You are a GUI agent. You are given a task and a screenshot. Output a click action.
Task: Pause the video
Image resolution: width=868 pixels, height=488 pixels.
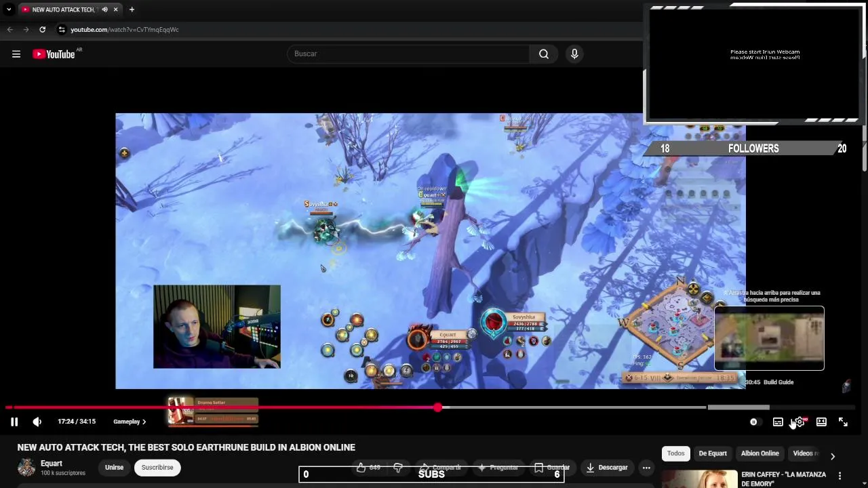14,422
